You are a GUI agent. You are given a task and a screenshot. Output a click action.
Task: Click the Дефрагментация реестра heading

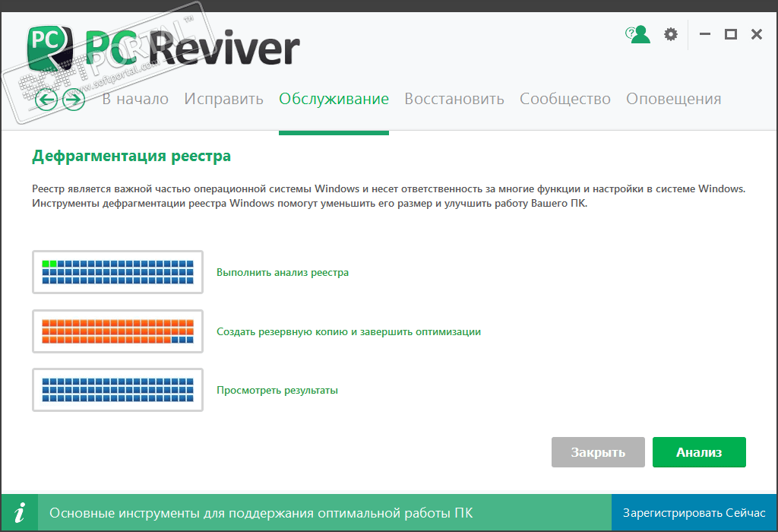pos(131,156)
